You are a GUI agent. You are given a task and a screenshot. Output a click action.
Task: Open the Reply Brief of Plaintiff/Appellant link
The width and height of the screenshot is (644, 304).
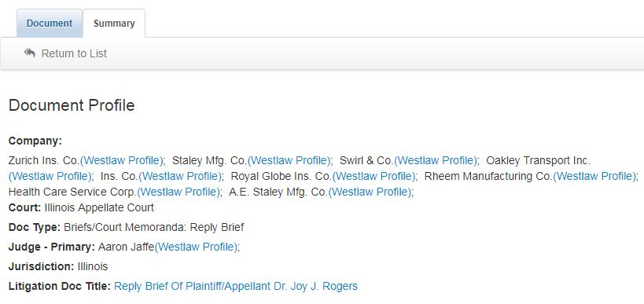[x=236, y=287]
